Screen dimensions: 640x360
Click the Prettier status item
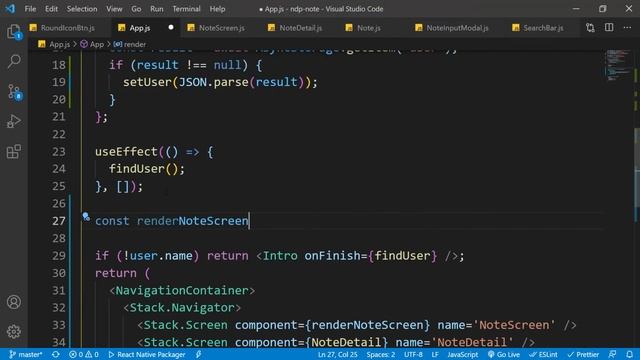coord(583,354)
